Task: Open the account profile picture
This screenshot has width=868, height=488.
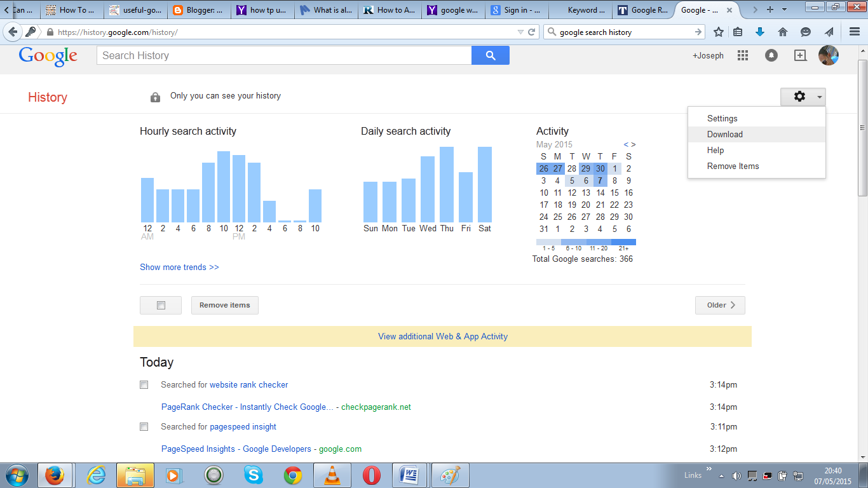Action: tap(829, 55)
